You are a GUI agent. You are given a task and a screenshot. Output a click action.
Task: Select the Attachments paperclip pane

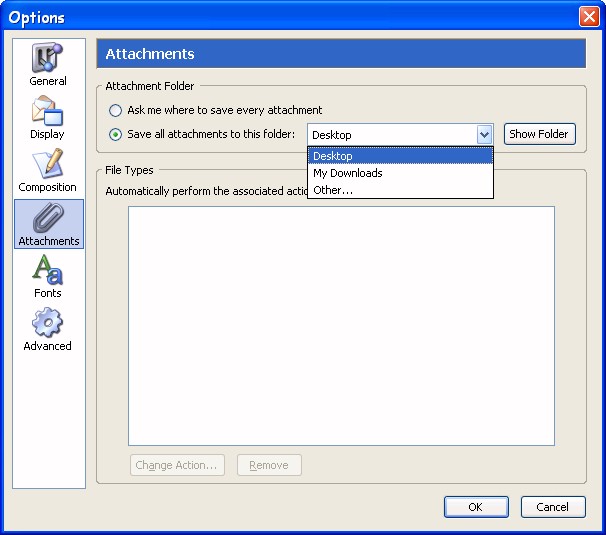tap(49, 224)
